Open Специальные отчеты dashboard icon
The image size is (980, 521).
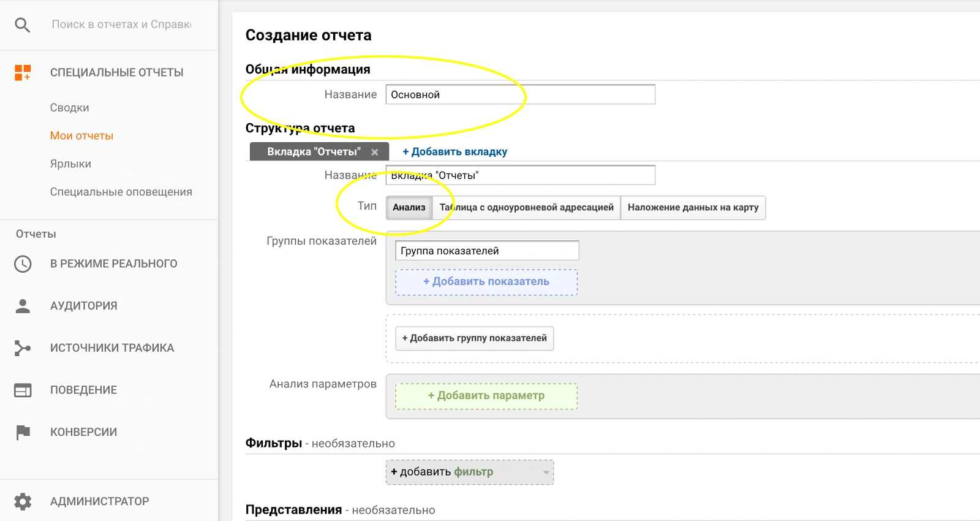pos(23,72)
